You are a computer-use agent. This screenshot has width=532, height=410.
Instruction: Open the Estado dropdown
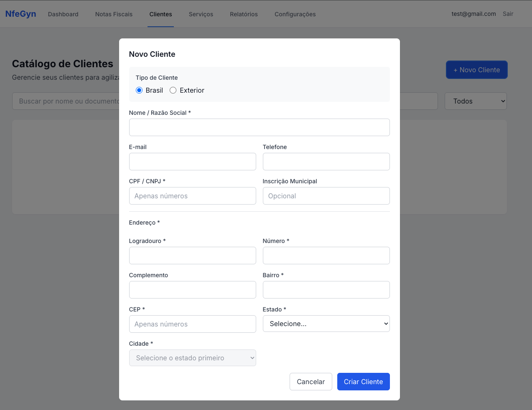(x=326, y=324)
